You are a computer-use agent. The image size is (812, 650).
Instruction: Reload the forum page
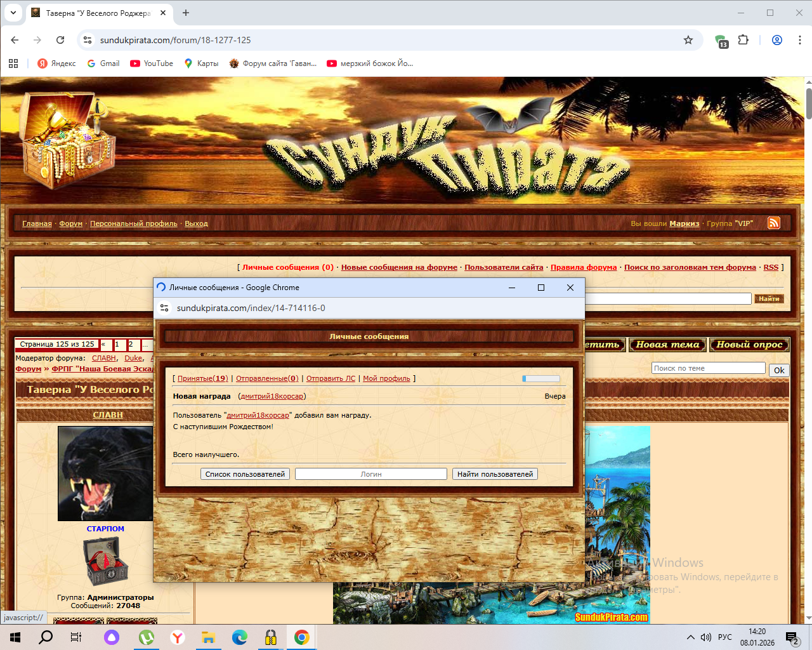pyautogui.click(x=60, y=40)
